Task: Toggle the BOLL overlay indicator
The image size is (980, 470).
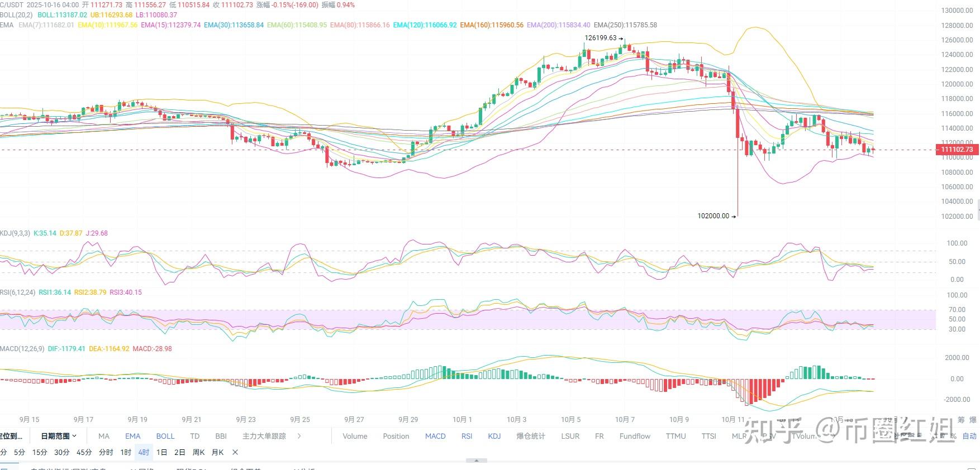Action: tap(165, 436)
